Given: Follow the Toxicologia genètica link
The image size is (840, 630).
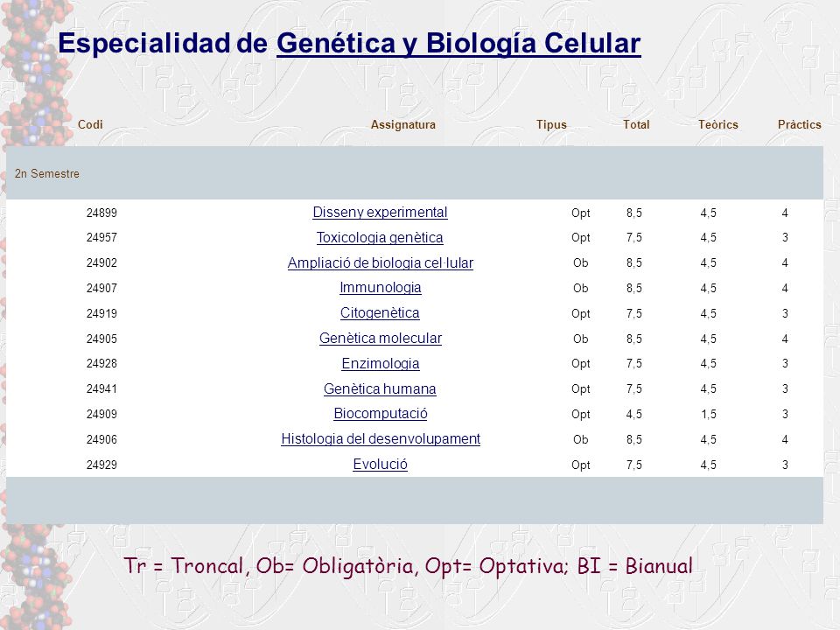Looking at the screenshot, I should point(380,237).
